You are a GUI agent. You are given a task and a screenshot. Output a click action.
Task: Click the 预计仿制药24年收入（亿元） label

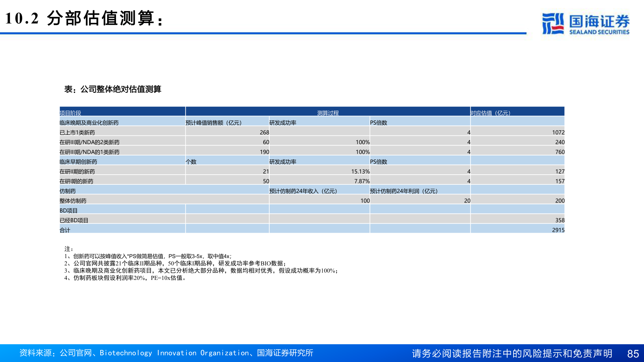303,191
